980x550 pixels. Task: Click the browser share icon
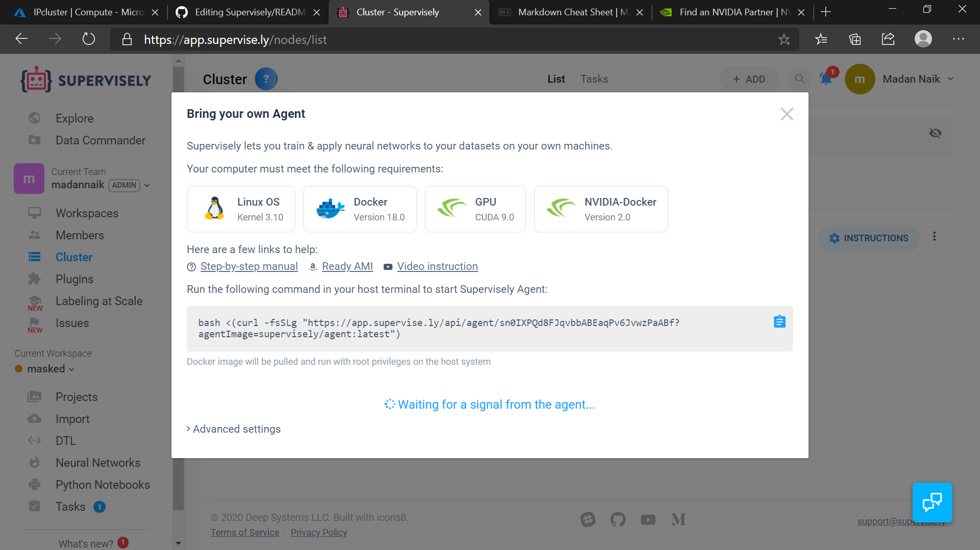click(x=888, y=39)
